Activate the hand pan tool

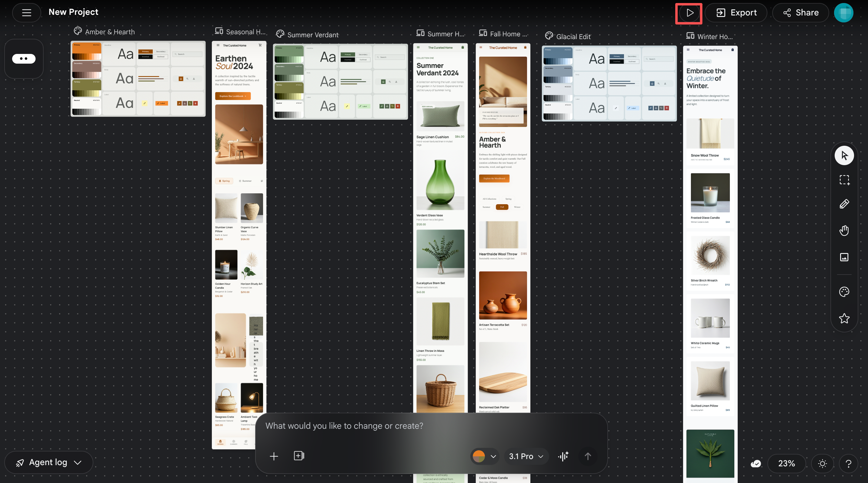coord(844,231)
